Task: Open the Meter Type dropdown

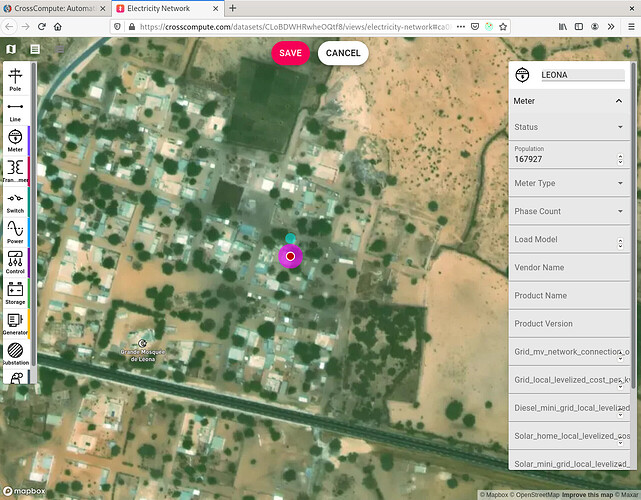Action: (569, 183)
